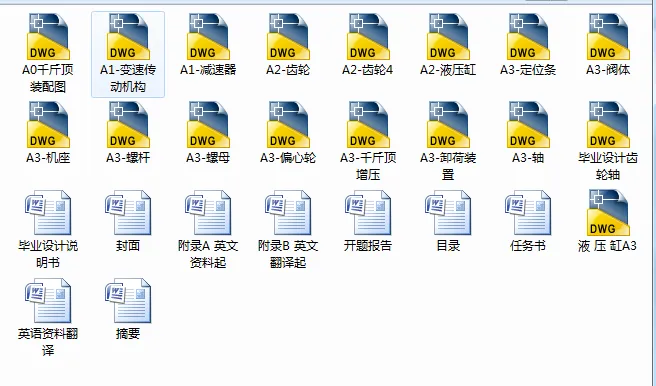Select the A3-轴 drawing file icon
The width and height of the screenshot is (656, 386).
pos(528,124)
